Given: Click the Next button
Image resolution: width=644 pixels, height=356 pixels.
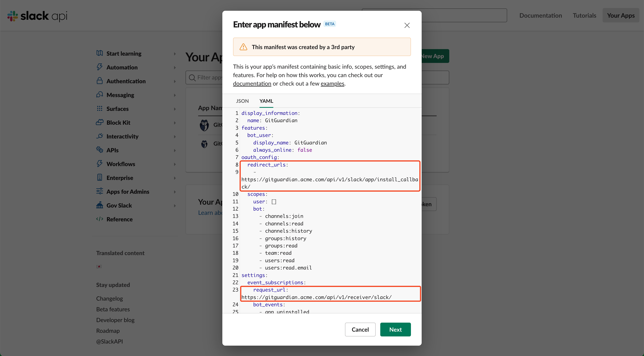Looking at the screenshot, I should pyautogui.click(x=395, y=330).
